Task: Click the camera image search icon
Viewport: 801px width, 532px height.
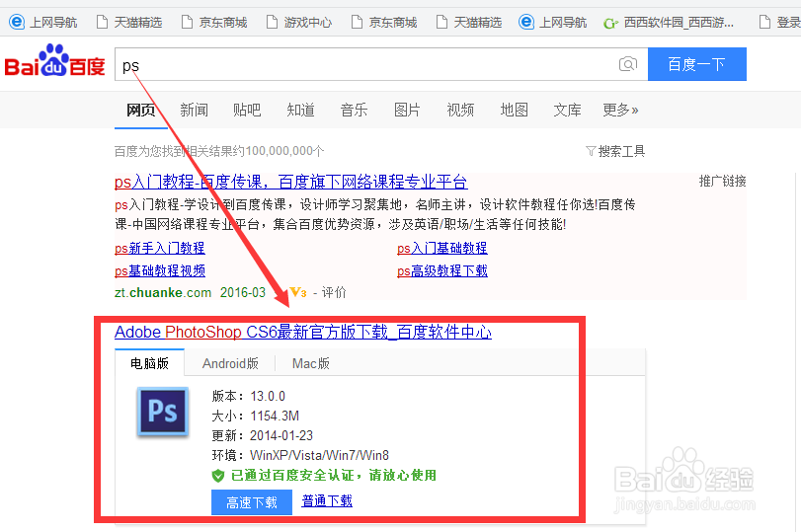Action: (628, 64)
